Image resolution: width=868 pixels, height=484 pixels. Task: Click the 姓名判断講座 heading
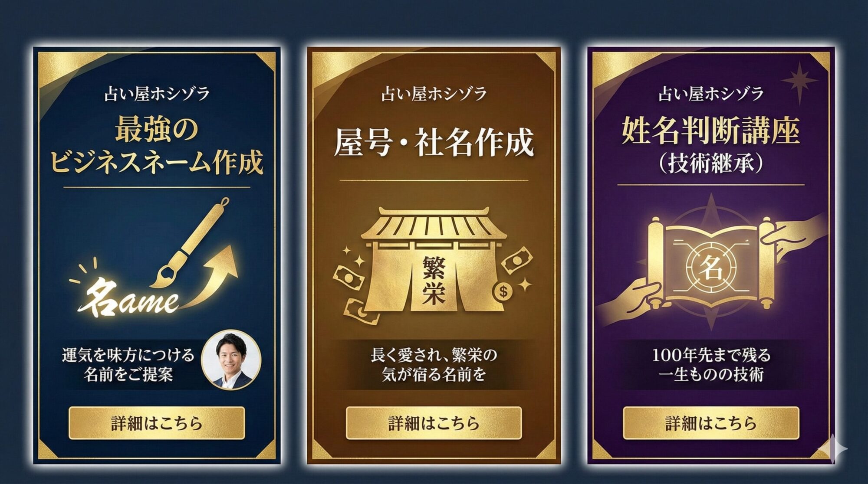click(710, 131)
